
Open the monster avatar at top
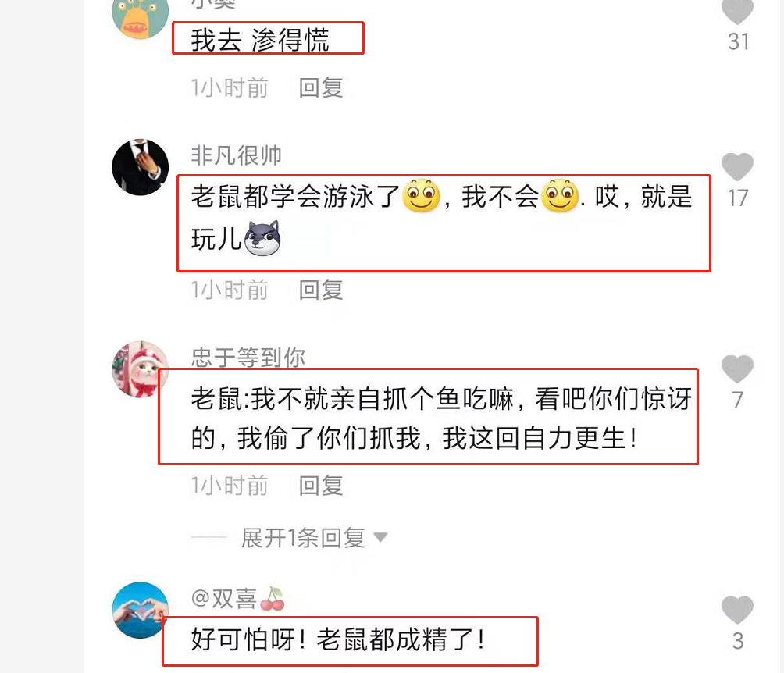pyautogui.click(x=140, y=17)
